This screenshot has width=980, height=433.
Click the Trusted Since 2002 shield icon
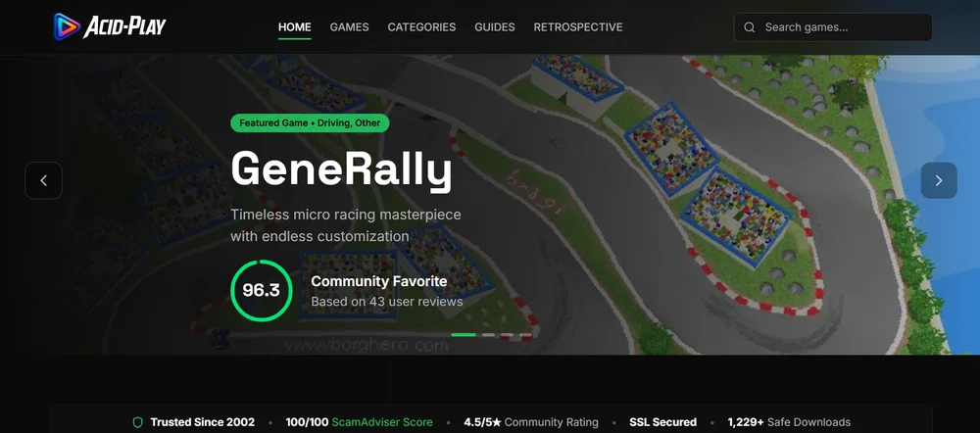click(138, 422)
